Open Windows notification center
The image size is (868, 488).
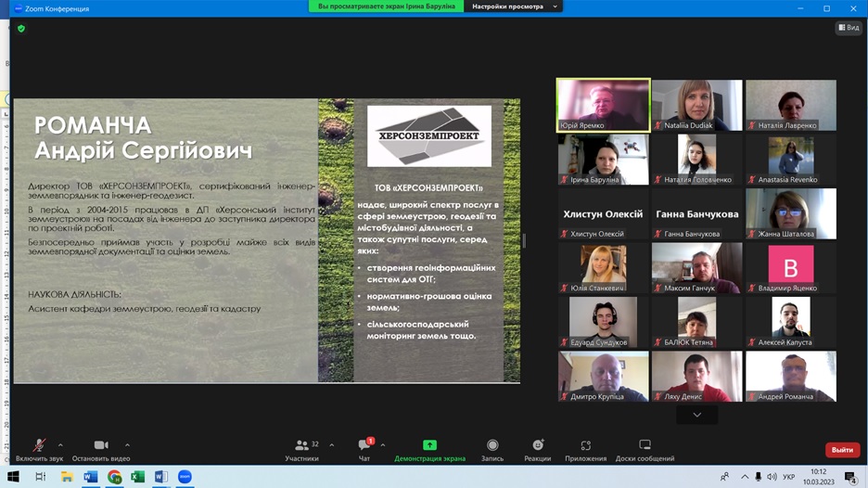pos(850,477)
